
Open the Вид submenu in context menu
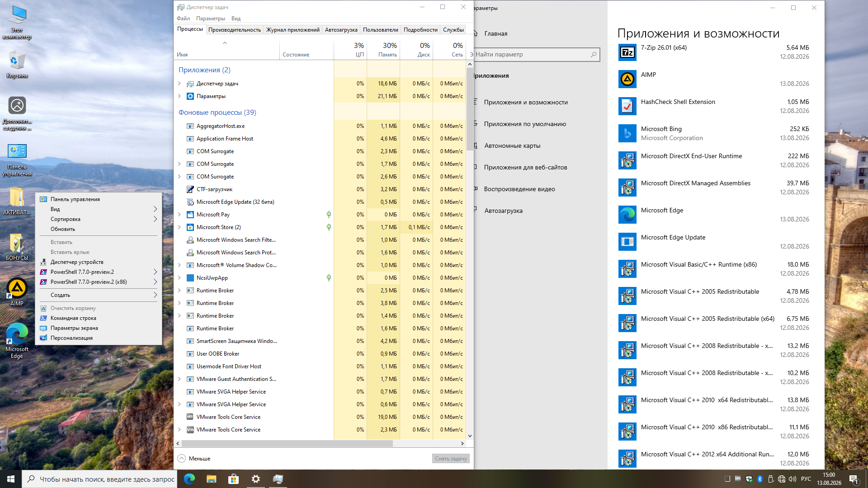(x=99, y=209)
